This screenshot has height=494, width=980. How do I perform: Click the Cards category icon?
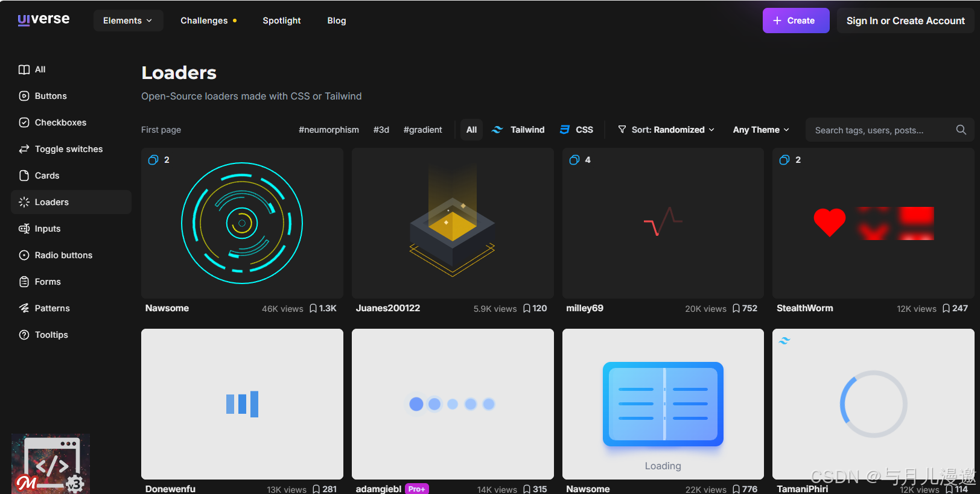pyautogui.click(x=24, y=176)
